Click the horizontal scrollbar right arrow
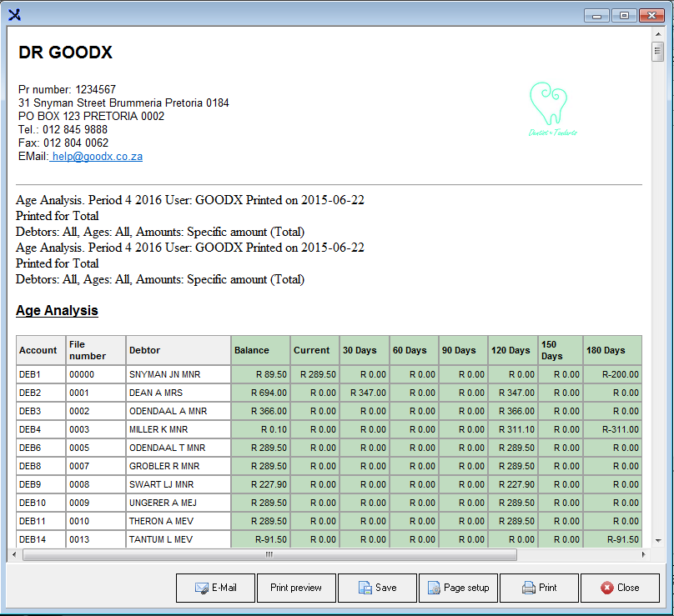 click(x=641, y=554)
